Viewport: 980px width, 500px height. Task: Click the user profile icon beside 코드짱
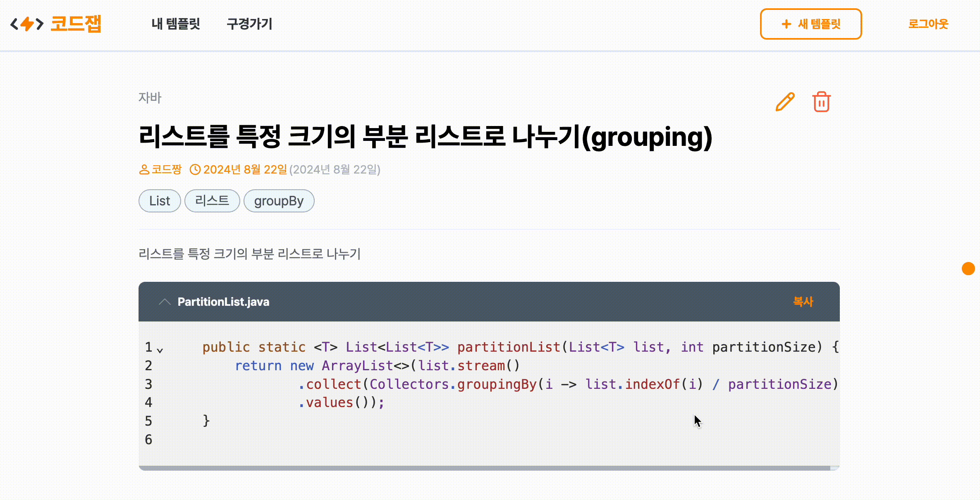(x=144, y=169)
